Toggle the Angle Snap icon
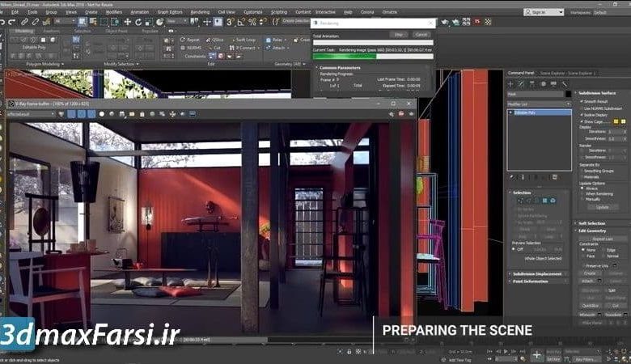 point(241,22)
